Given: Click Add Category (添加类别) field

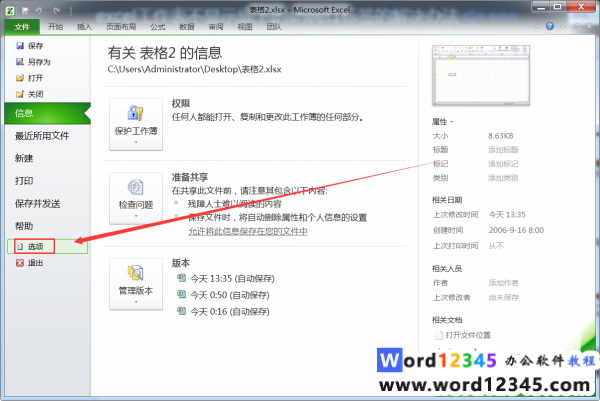Looking at the screenshot, I should [503, 178].
